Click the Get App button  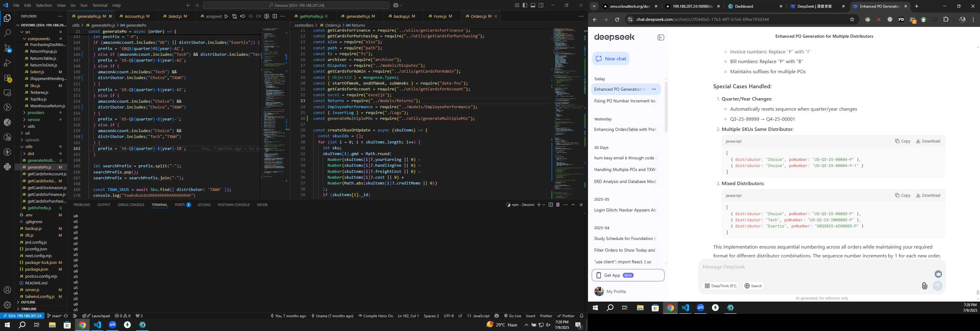[628, 276]
